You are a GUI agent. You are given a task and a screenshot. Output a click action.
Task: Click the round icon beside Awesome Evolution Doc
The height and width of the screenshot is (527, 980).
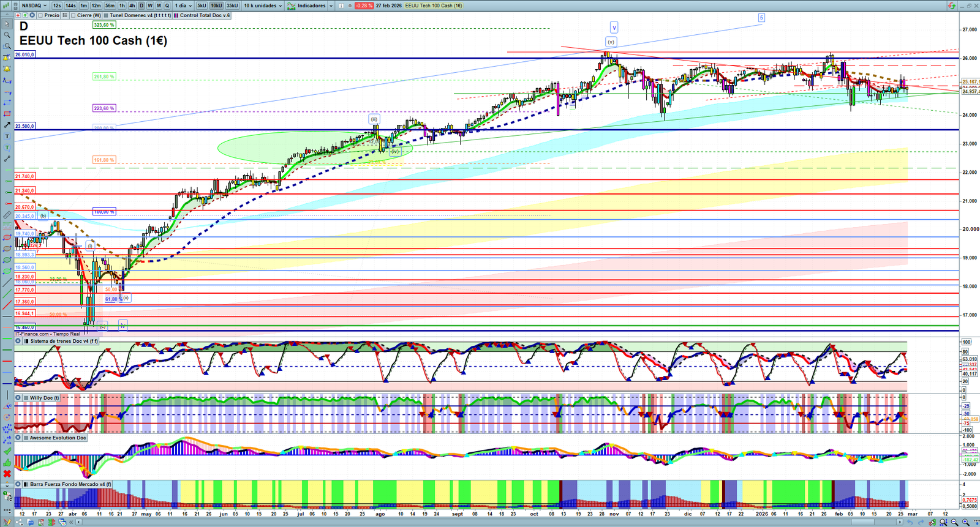(18, 438)
